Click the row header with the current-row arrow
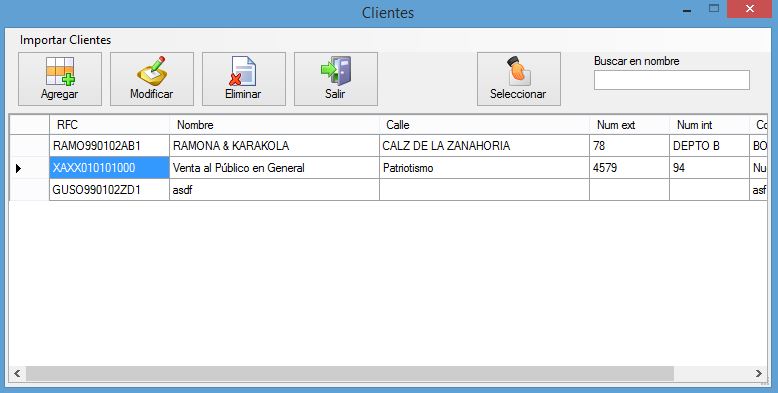The height and width of the screenshot is (393, 778). [x=29, y=168]
